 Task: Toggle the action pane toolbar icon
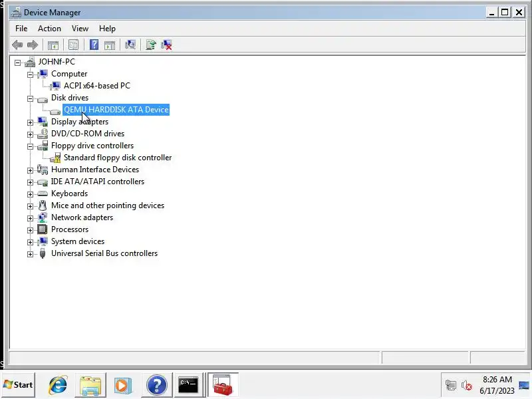tap(110, 45)
